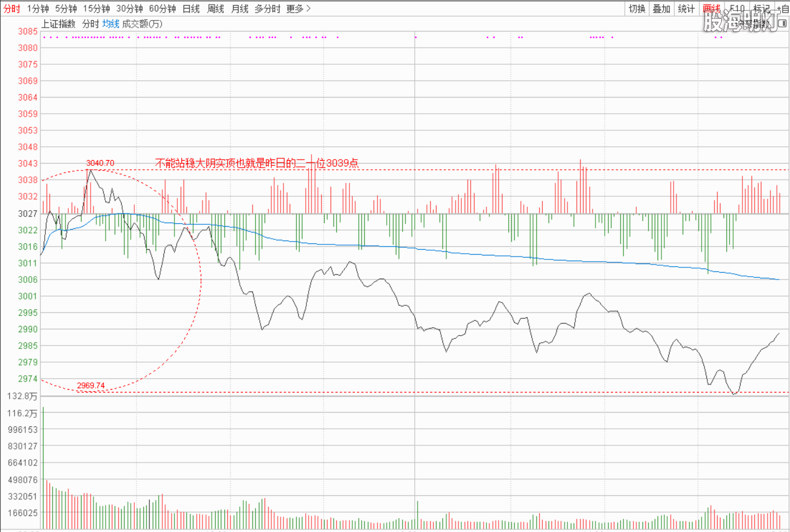
Task: Expand the 更多 more periods menu
Action: (x=298, y=9)
